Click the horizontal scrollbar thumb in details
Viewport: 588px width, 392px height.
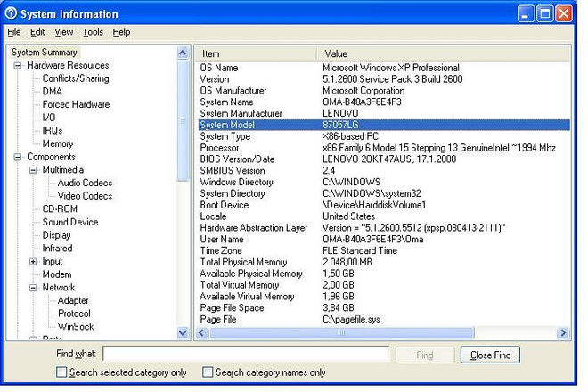[341, 333]
